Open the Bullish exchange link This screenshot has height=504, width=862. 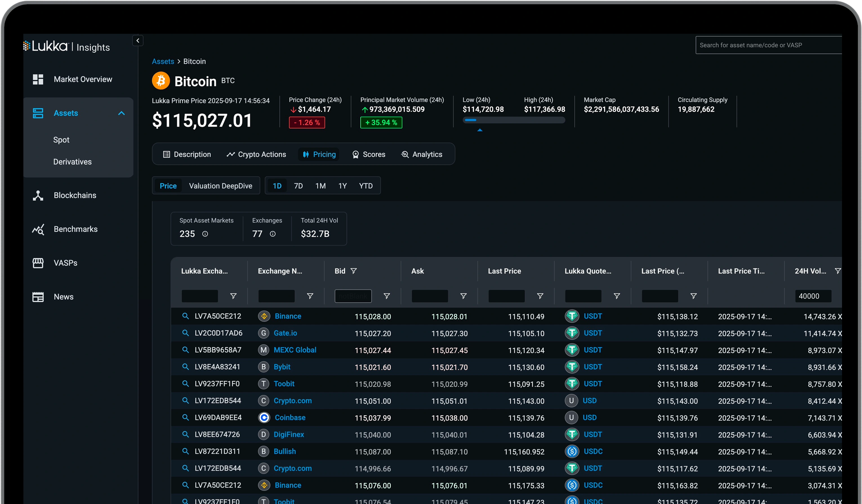click(x=285, y=451)
